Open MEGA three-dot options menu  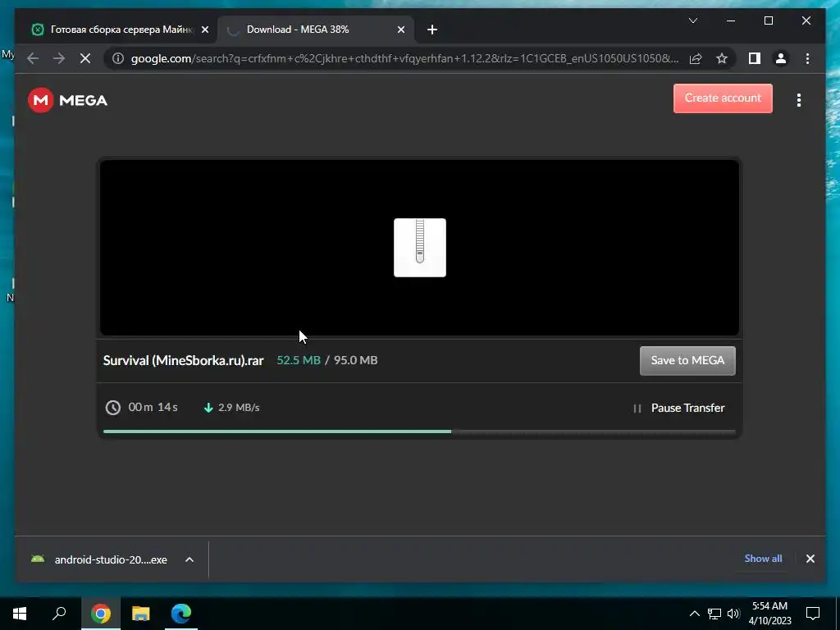pos(799,100)
